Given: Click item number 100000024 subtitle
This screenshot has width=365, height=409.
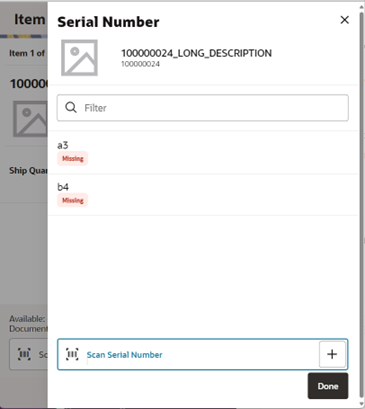Looking at the screenshot, I should coord(140,64).
